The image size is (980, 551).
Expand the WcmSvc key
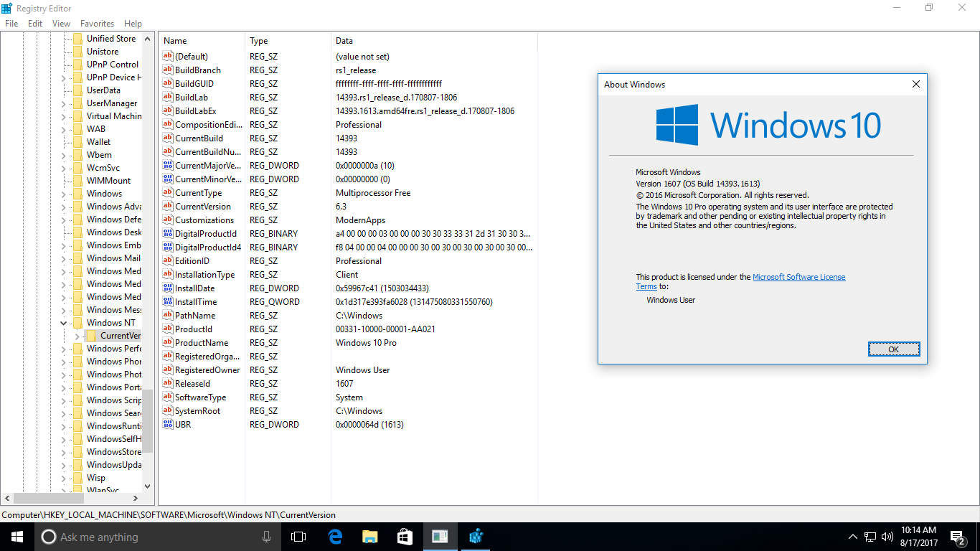64,168
